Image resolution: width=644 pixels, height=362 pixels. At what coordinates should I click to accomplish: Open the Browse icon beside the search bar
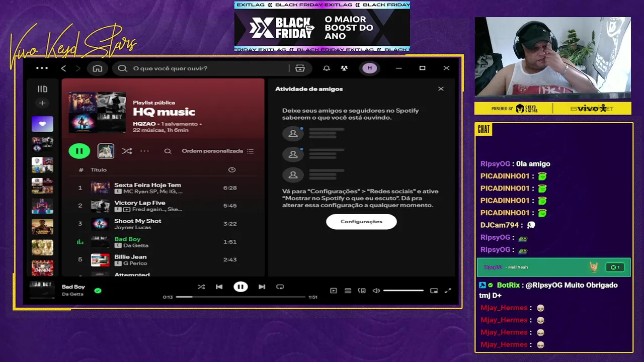pyautogui.click(x=300, y=68)
